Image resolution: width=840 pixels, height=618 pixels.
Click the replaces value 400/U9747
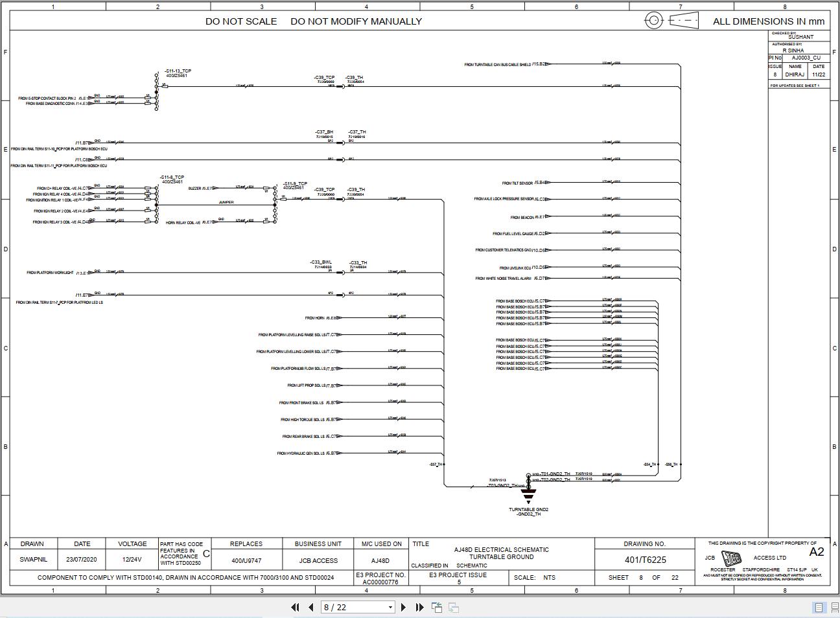coord(246,560)
